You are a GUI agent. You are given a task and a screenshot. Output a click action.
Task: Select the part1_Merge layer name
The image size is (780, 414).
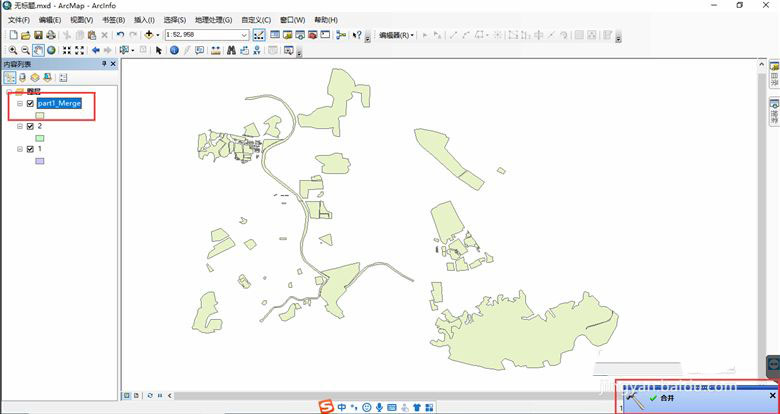(59, 104)
